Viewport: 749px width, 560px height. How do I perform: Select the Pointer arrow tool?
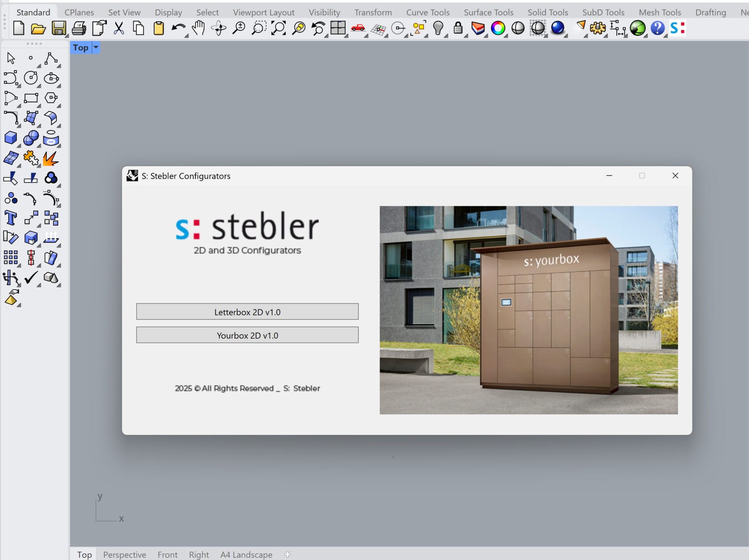coord(11,58)
